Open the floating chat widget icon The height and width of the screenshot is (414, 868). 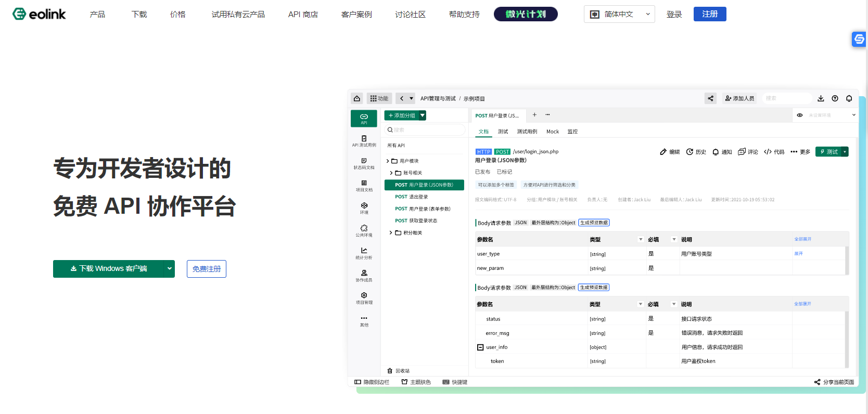point(859,39)
